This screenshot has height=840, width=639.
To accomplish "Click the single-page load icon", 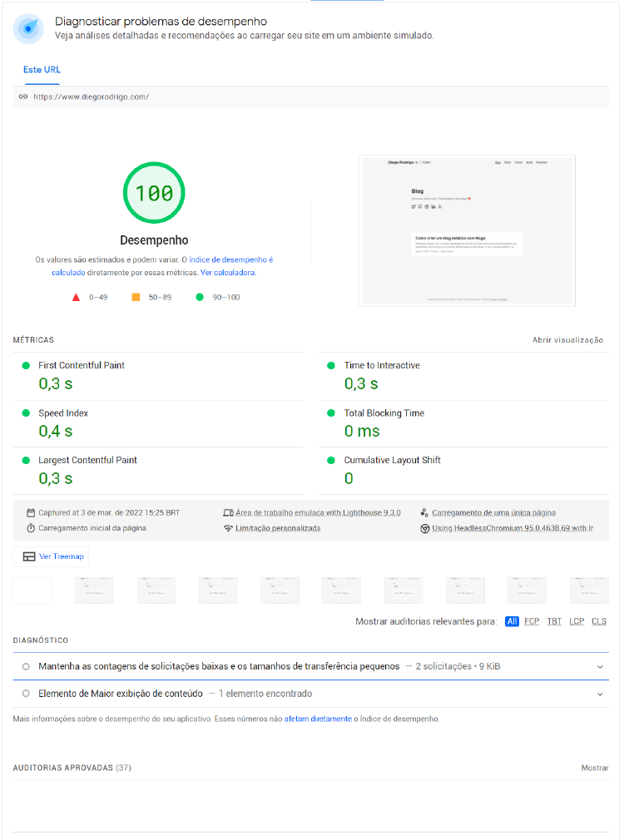I will 424,512.
